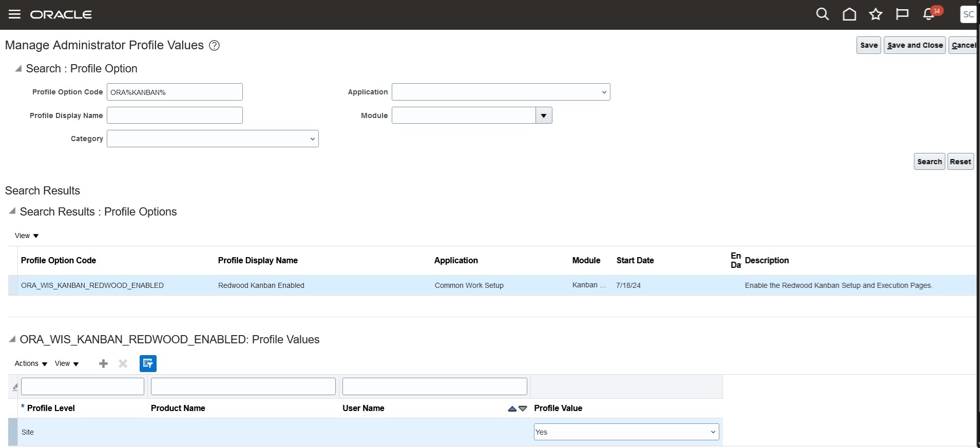The image size is (980, 448).
Task: Click Start Date column header
Action: click(x=635, y=260)
